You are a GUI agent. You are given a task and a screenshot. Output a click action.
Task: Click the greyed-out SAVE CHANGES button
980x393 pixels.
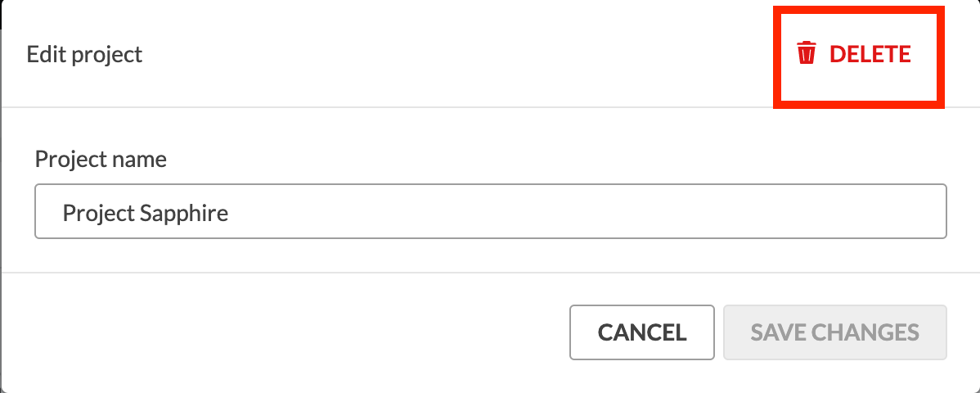pyautogui.click(x=835, y=332)
